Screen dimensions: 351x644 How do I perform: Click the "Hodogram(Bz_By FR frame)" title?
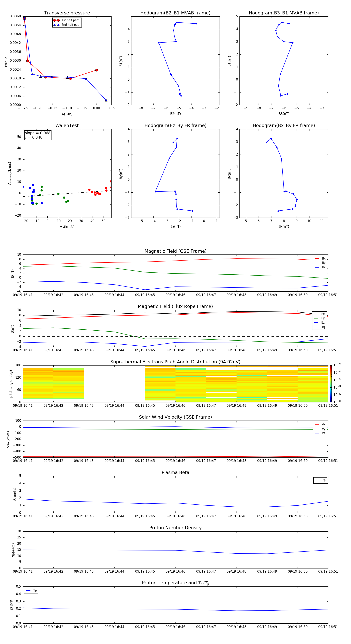tap(175, 125)
